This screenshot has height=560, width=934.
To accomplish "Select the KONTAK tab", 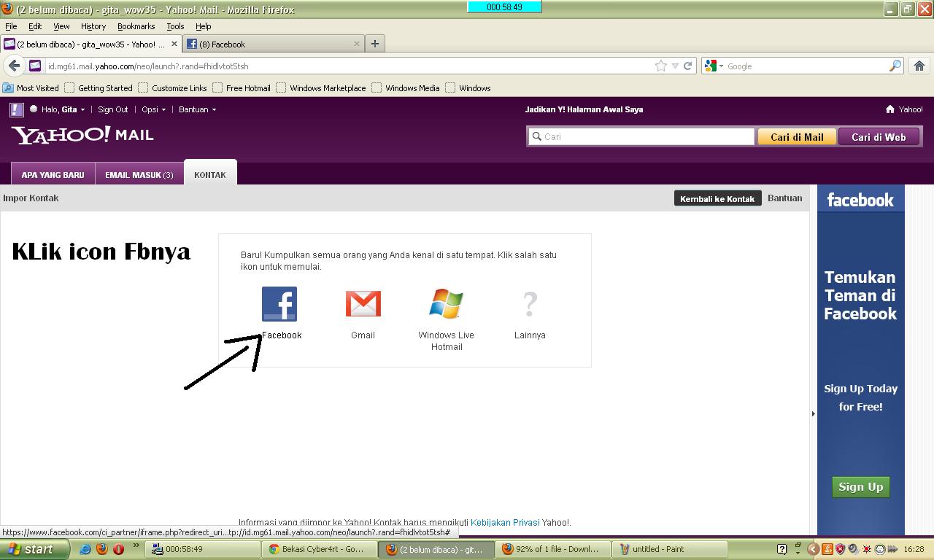I will pos(210,174).
